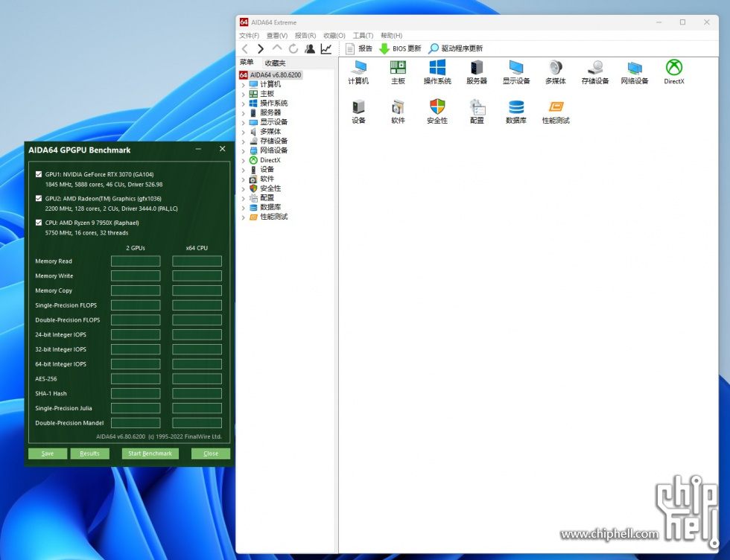The width and height of the screenshot is (730, 560).
Task: Click the driver update (驱动程序更新) toolbar button
Action: point(456,48)
